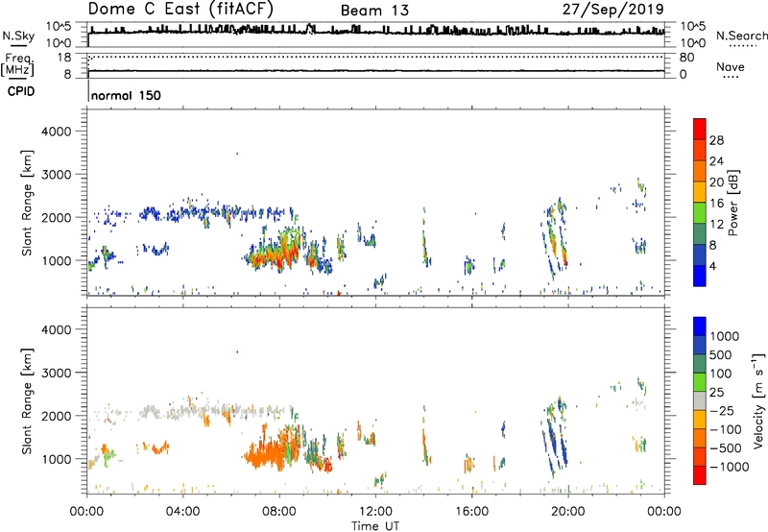The height and width of the screenshot is (532, 768).
Task: Click the '20:00' time axis tick
Action: pyautogui.click(x=568, y=512)
